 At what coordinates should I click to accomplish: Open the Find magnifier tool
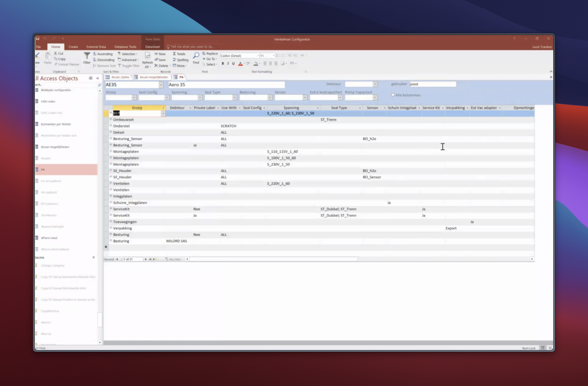coord(196,55)
